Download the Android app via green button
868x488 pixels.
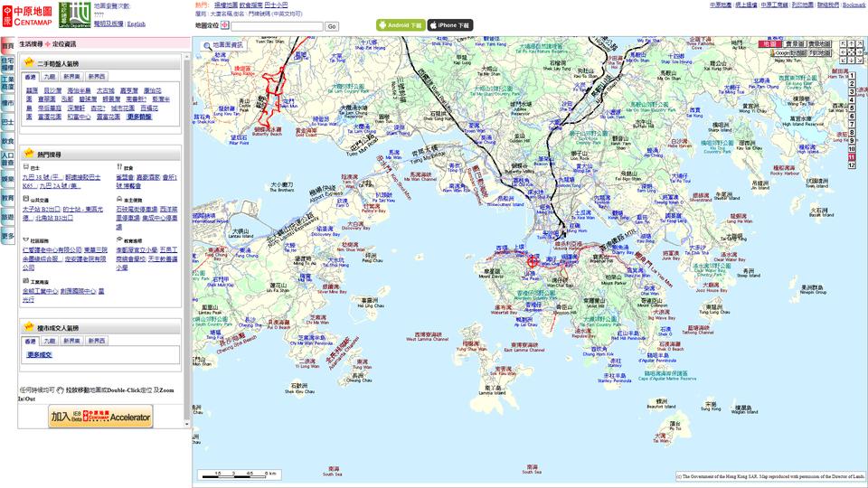tap(401, 25)
